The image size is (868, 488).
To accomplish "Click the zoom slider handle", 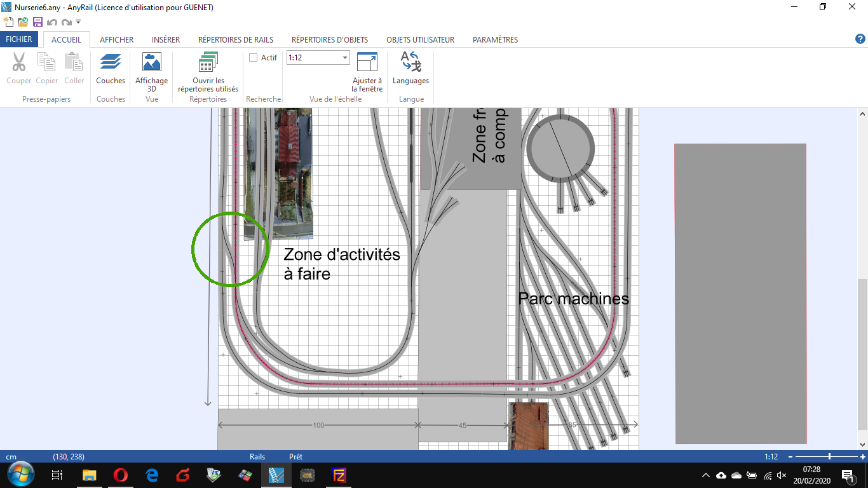I will pos(829,457).
